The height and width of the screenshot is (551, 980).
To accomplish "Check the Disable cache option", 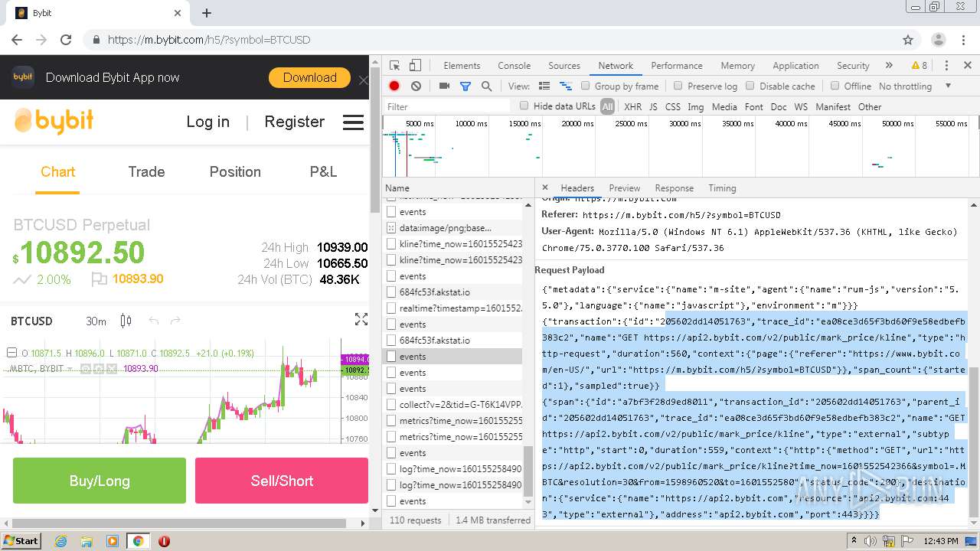I will 750,86.
